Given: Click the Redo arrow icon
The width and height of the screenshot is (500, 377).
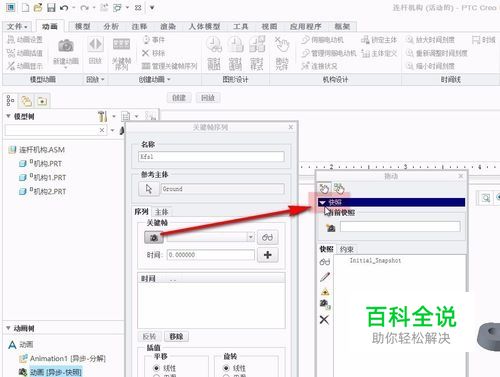Looking at the screenshot, I should (84, 7).
